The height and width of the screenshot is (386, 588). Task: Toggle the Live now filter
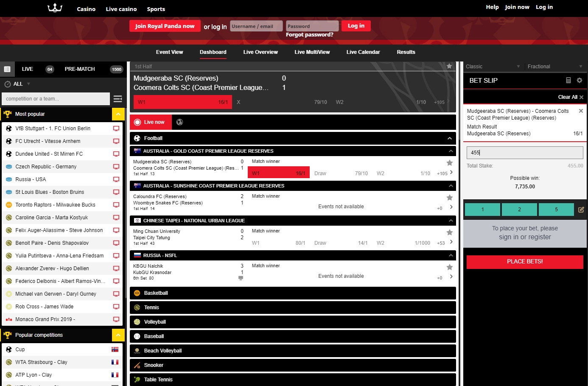[x=151, y=122]
